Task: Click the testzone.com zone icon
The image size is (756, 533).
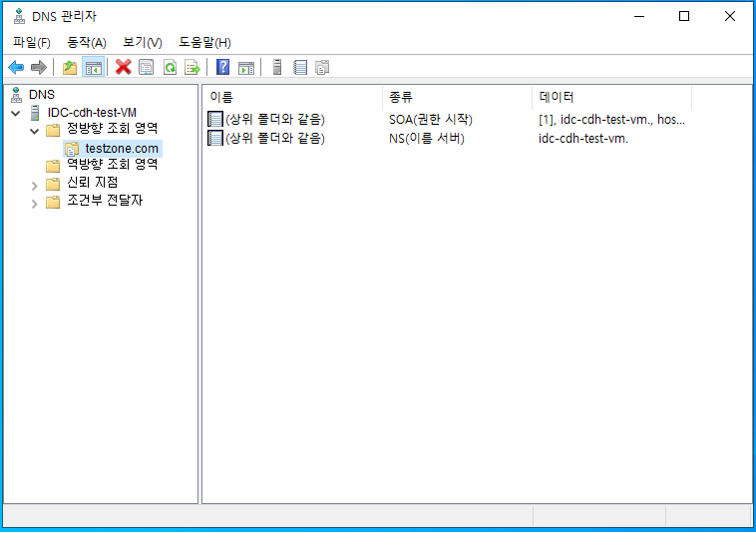Action: click(72, 148)
